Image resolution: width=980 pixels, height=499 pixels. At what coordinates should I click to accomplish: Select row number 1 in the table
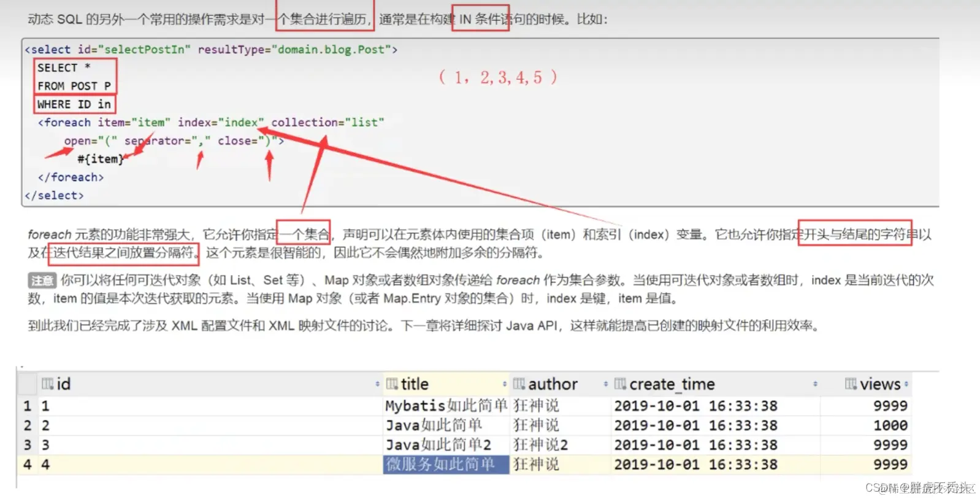27,406
